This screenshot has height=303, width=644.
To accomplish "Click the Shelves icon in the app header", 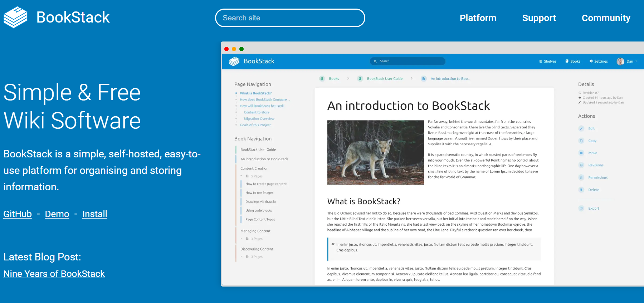I will coord(541,61).
